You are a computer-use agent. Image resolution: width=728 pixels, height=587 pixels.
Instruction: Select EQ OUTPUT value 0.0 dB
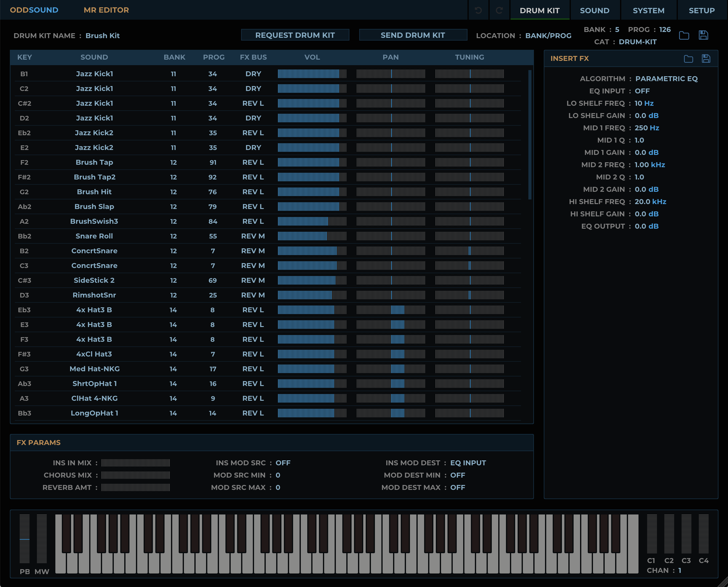coord(646,226)
